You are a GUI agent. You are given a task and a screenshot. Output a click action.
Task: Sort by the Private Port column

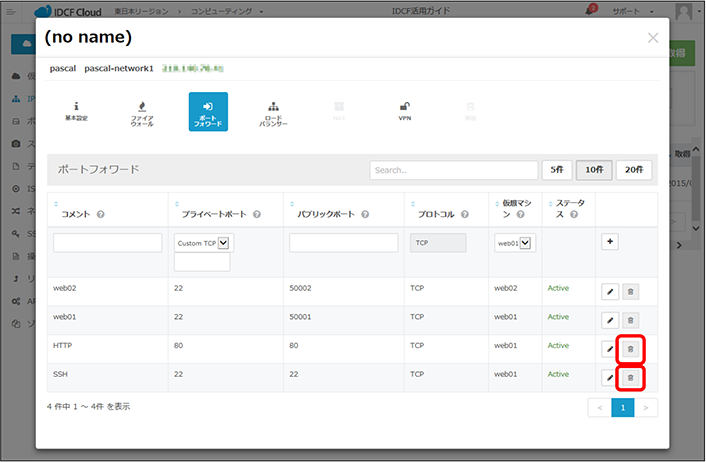pyautogui.click(x=176, y=204)
